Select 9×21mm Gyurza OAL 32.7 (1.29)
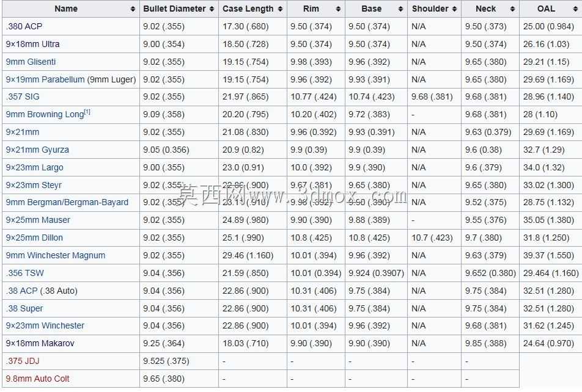582x392 pixels. [x=543, y=150]
